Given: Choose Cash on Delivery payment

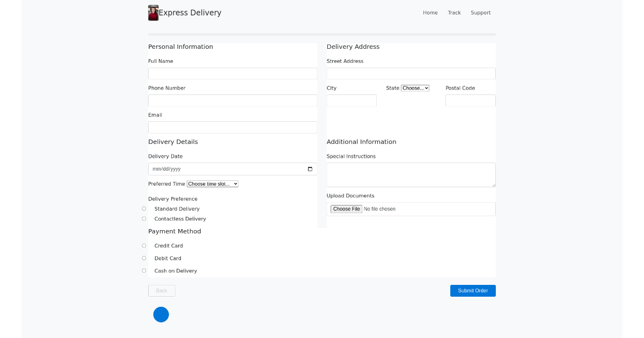Looking at the screenshot, I should [x=144, y=270].
